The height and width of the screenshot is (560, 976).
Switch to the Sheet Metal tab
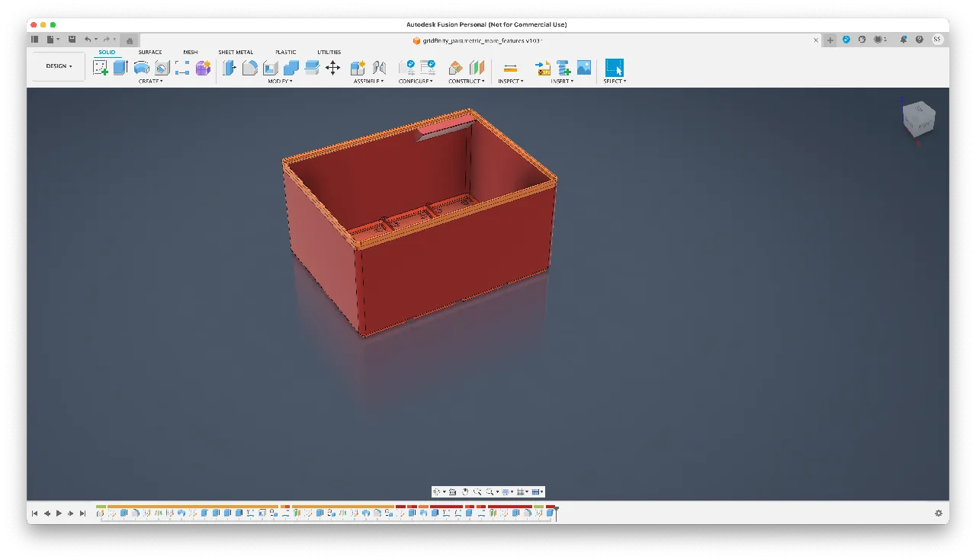(x=236, y=52)
